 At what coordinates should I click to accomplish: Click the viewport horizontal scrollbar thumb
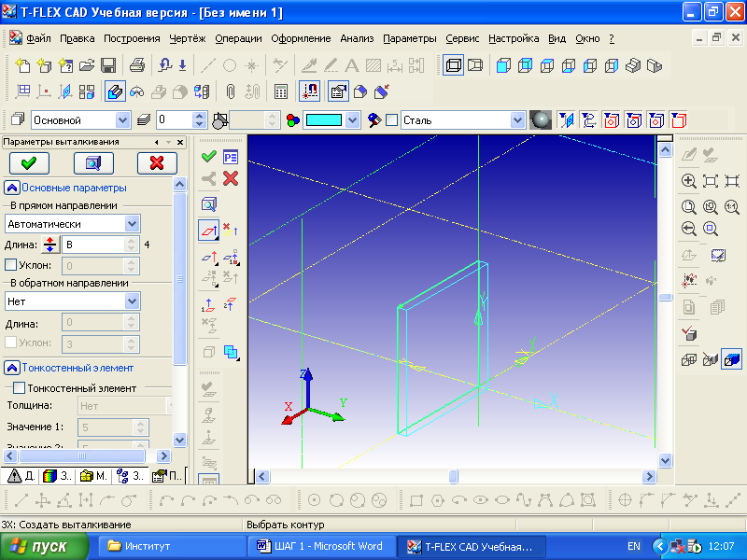click(x=453, y=476)
